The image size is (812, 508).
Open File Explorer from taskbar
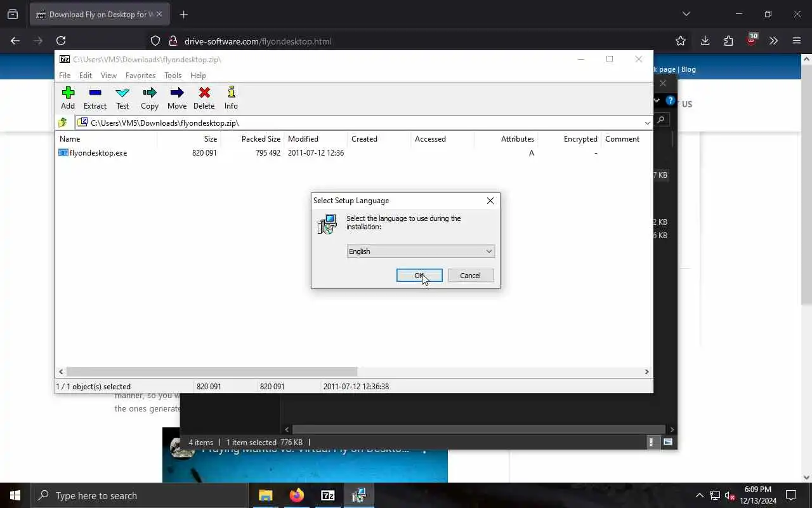click(266, 495)
